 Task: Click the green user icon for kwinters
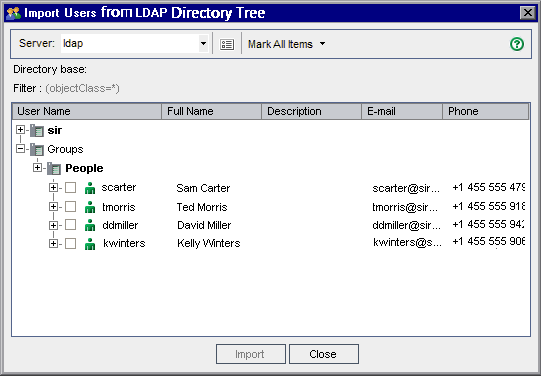click(x=90, y=244)
